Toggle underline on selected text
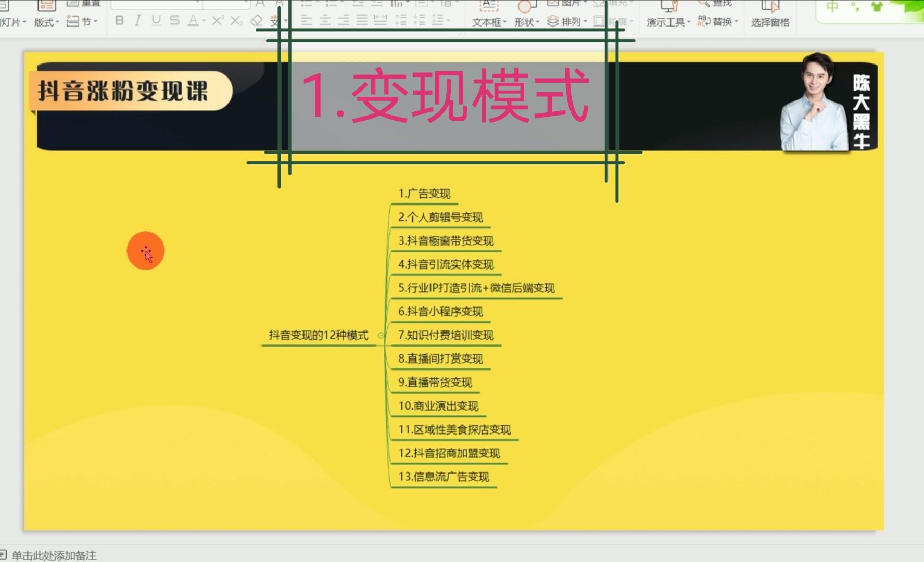Screen dimensions: 924x562 tap(156, 21)
